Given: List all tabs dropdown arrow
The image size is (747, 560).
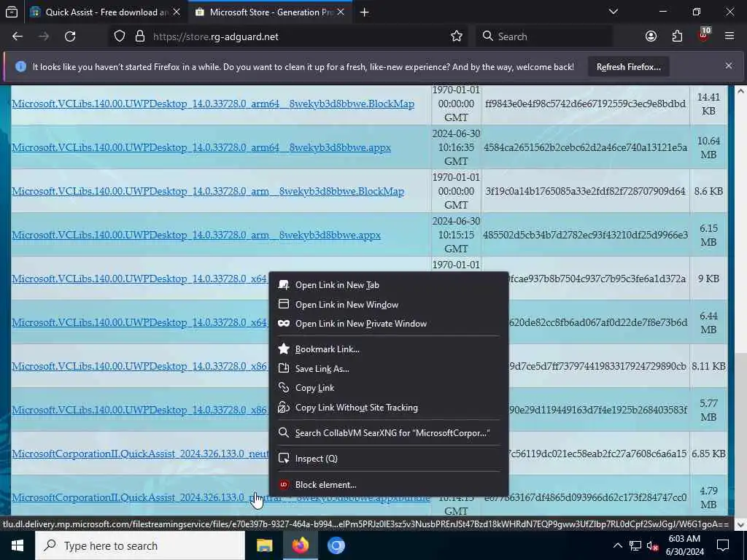Looking at the screenshot, I should click(x=613, y=12).
